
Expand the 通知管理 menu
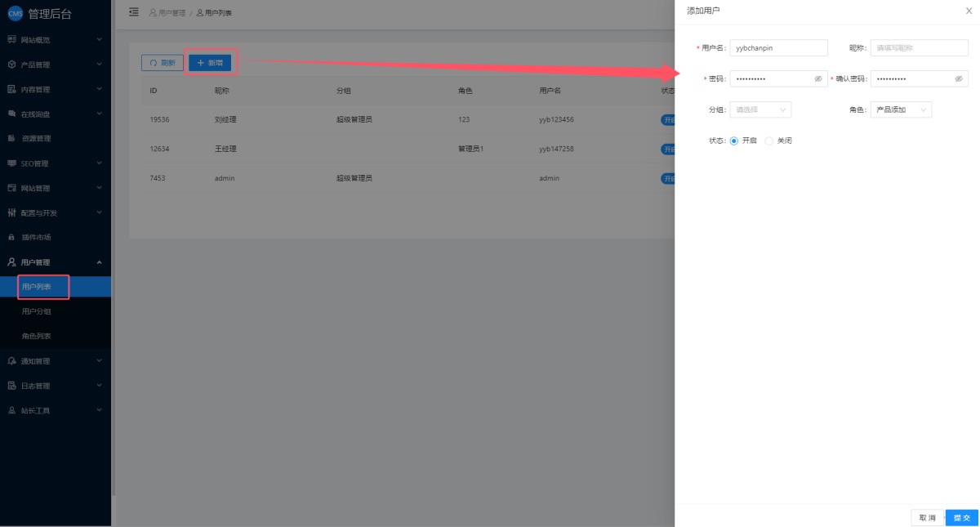click(56, 361)
